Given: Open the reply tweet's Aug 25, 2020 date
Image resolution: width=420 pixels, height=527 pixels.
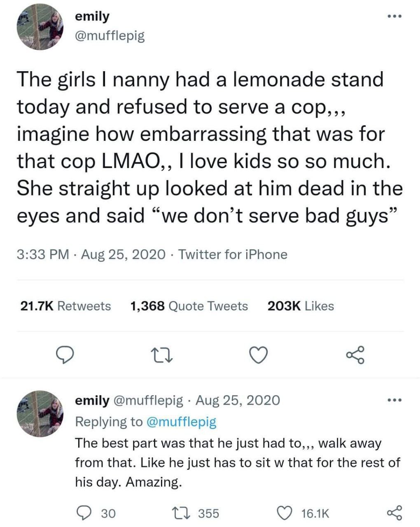Looking at the screenshot, I should (x=238, y=400).
